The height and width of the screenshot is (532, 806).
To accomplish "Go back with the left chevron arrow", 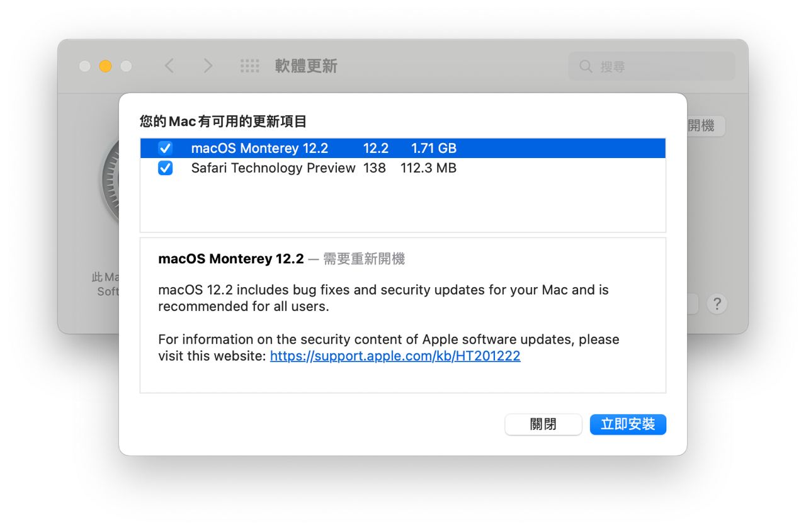I will click(169, 66).
